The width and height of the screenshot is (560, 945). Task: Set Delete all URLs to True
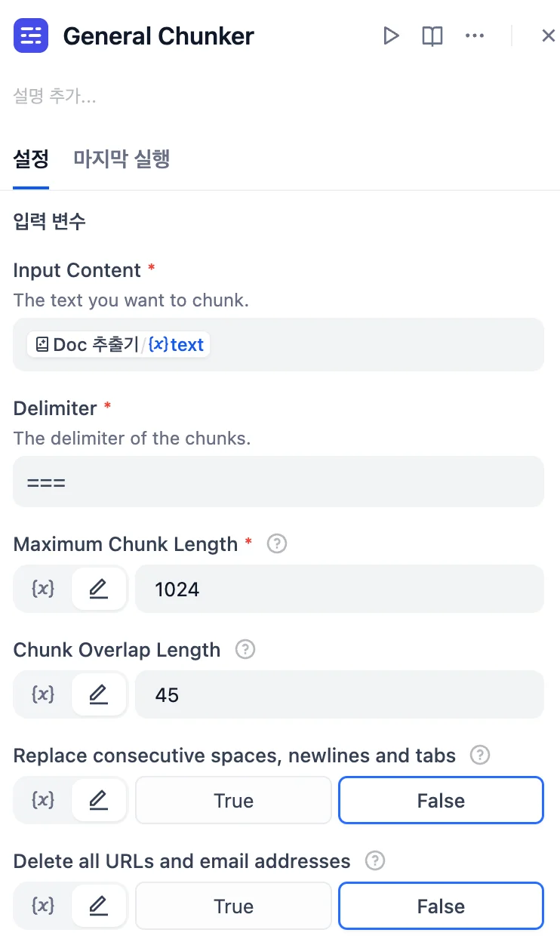233,906
